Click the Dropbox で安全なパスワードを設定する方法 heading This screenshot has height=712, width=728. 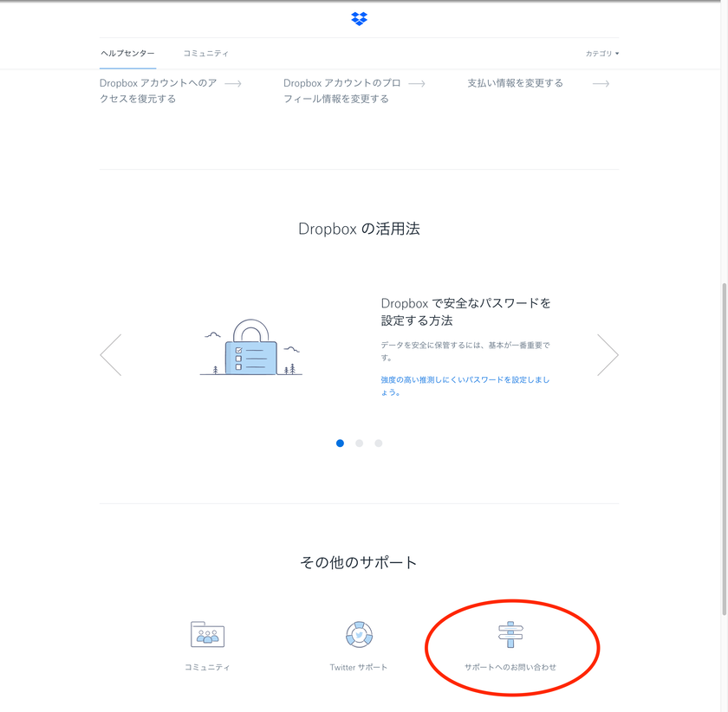click(465, 312)
